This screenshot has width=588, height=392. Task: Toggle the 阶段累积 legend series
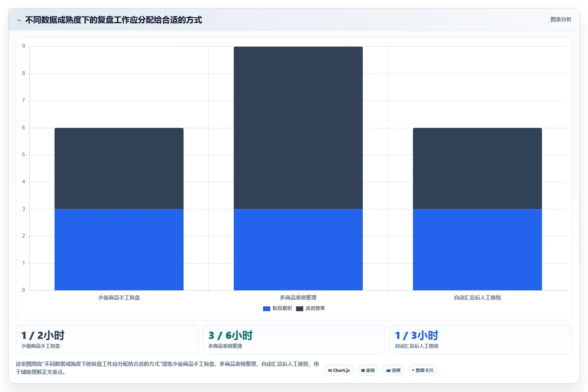coord(277,308)
